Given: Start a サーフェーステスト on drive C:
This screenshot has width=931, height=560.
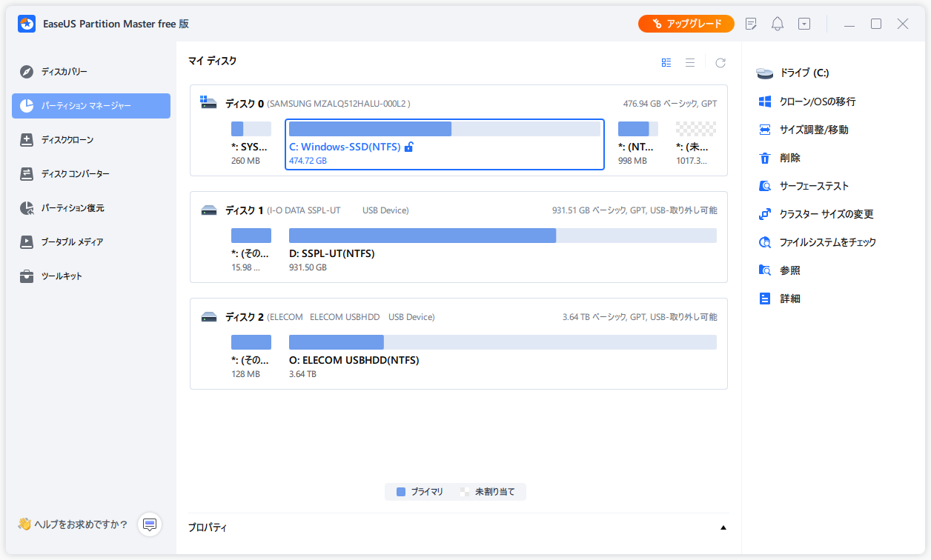Looking at the screenshot, I should tap(806, 185).
